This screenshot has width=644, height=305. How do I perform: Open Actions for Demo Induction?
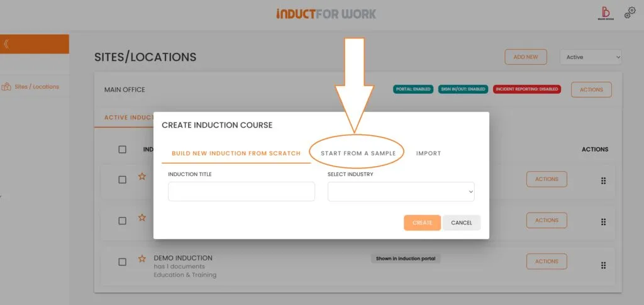click(x=547, y=262)
